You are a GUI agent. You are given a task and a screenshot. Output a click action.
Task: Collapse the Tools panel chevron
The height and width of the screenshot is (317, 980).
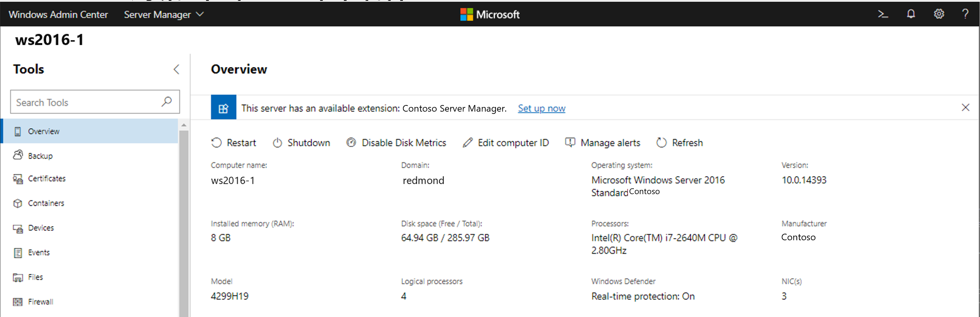[x=176, y=69]
